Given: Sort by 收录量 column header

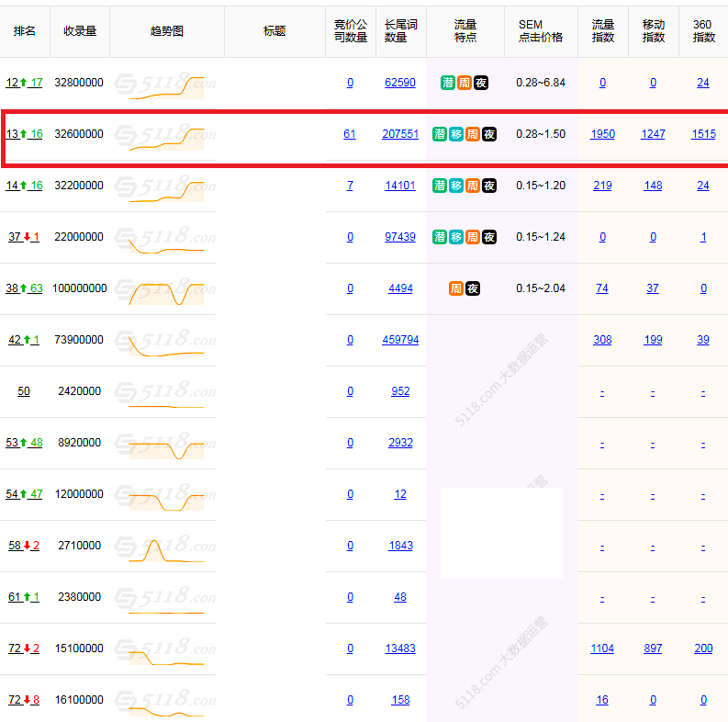Looking at the screenshot, I should click(x=80, y=31).
